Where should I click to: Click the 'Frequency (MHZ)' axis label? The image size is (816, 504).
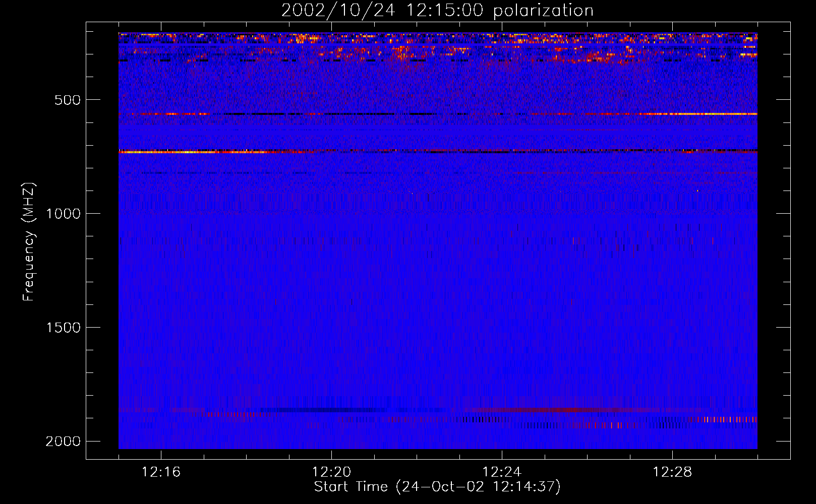click(29, 241)
